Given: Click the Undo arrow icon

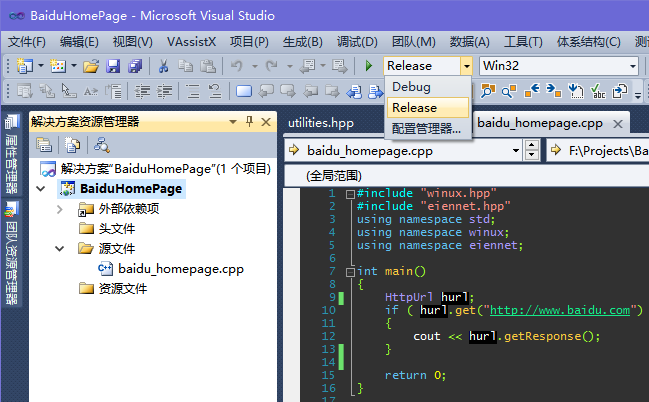Looking at the screenshot, I should pos(237,66).
